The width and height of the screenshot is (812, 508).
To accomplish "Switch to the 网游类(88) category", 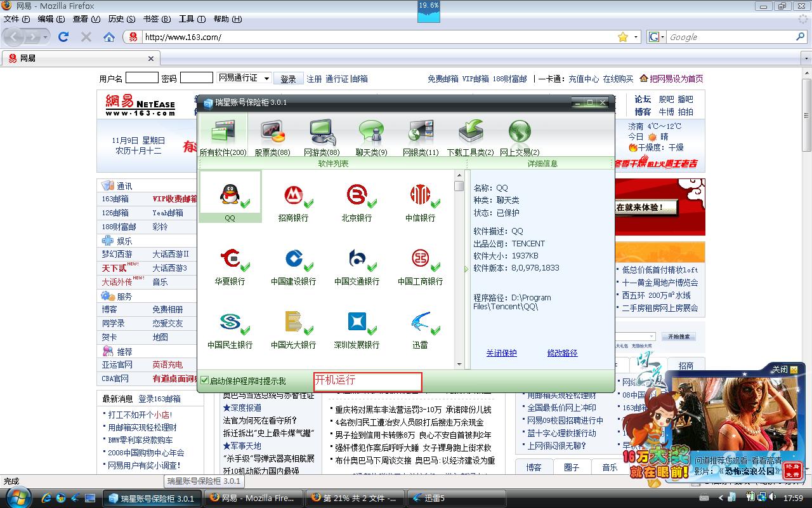I will coord(322,137).
